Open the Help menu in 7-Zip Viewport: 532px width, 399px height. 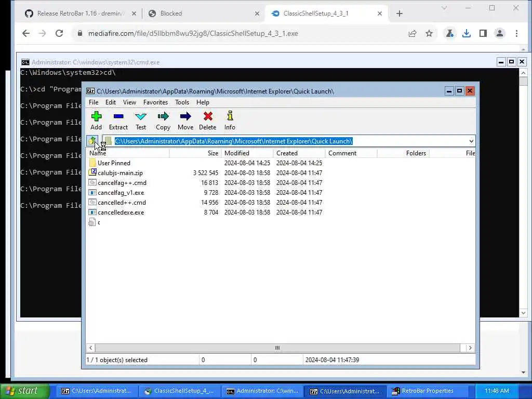[203, 102]
